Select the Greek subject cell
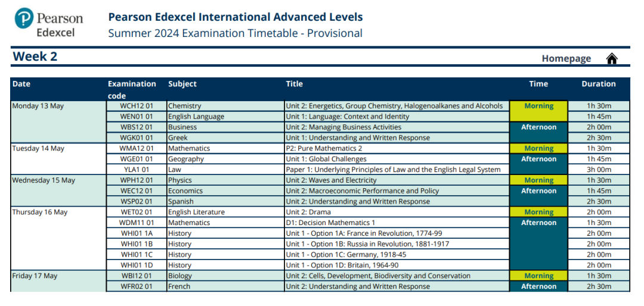The width and height of the screenshot is (644, 306). tap(225, 138)
